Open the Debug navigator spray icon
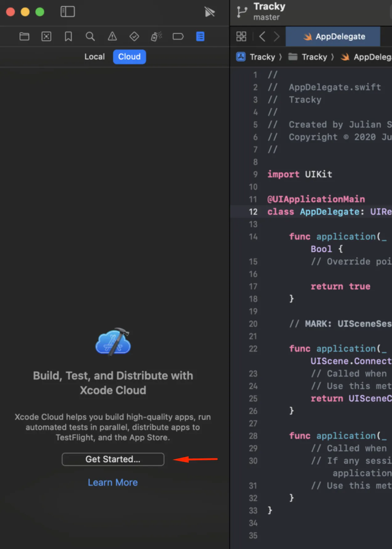 (x=156, y=37)
